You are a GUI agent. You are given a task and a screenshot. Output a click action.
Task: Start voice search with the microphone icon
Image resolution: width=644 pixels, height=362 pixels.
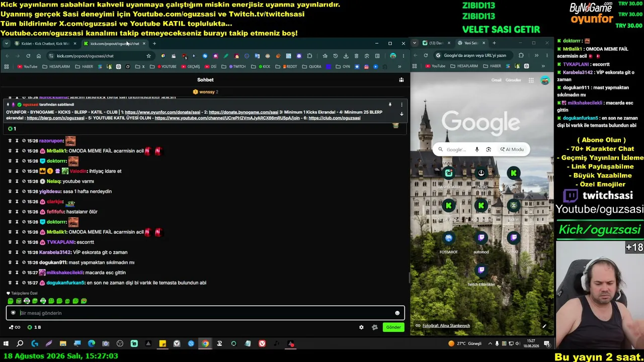click(x=477, y=149)
